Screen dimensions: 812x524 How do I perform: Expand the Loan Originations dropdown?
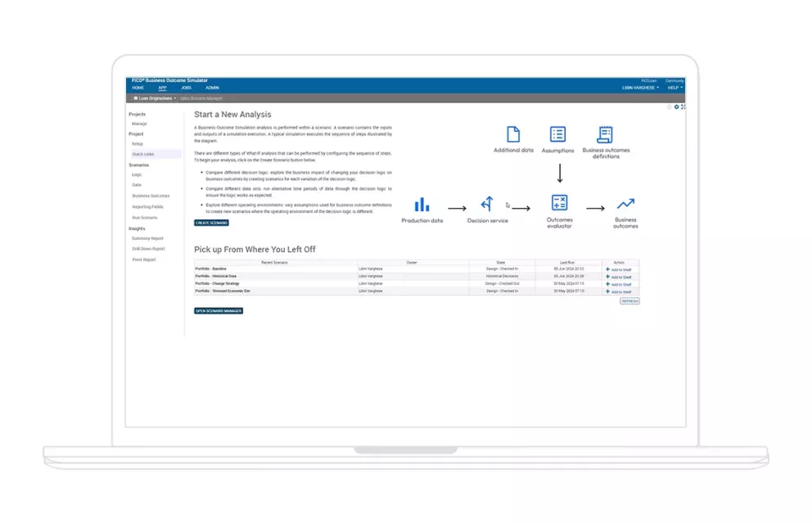click(153, 97)
